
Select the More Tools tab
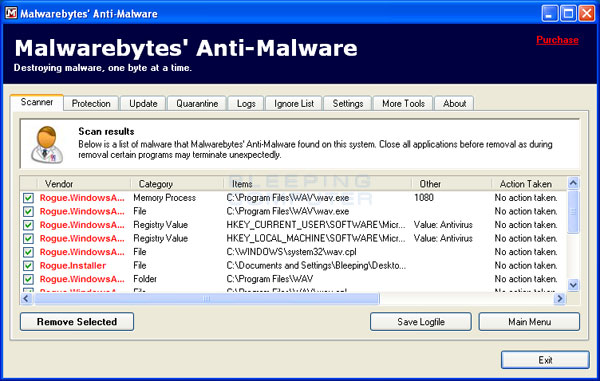403,104
